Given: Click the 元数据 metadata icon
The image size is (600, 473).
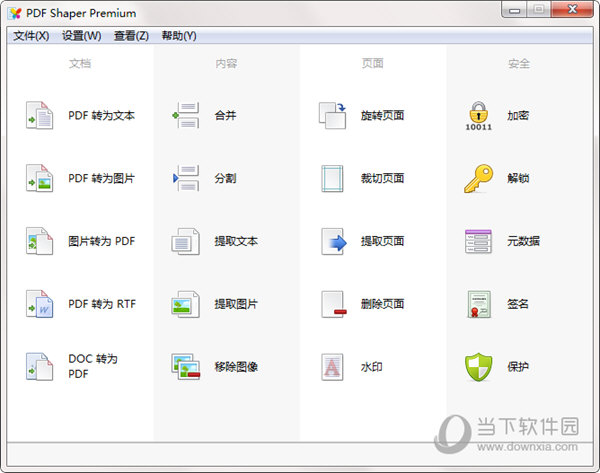Looking at the screenshot, I should point(478,241).
